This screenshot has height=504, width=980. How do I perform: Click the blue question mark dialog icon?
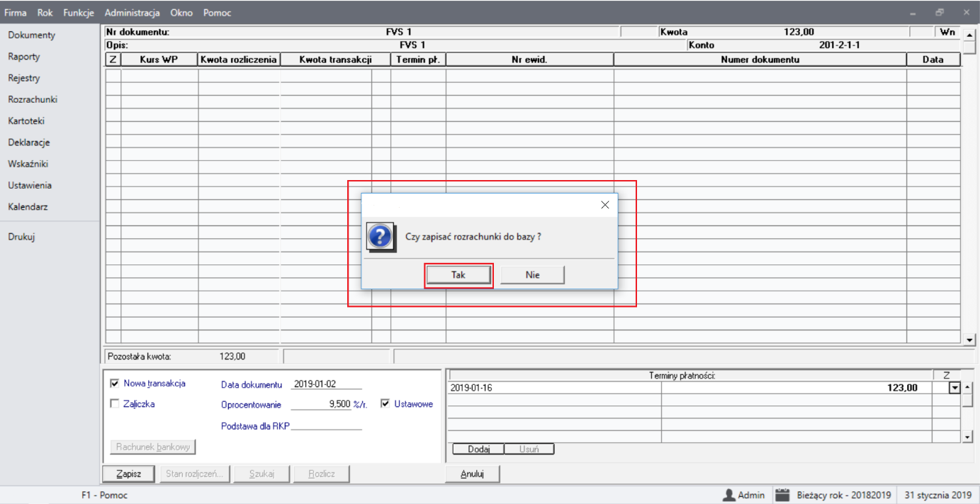tap(381, 236)
